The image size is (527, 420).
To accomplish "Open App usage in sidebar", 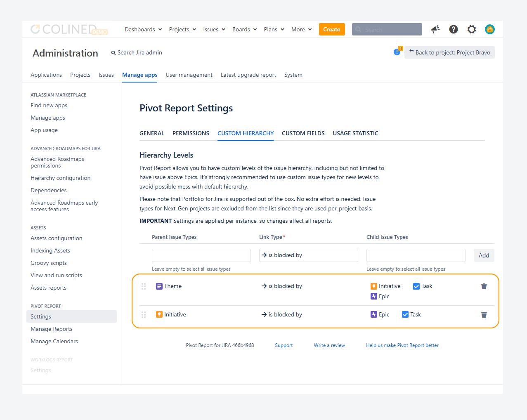I will (44, 130).
